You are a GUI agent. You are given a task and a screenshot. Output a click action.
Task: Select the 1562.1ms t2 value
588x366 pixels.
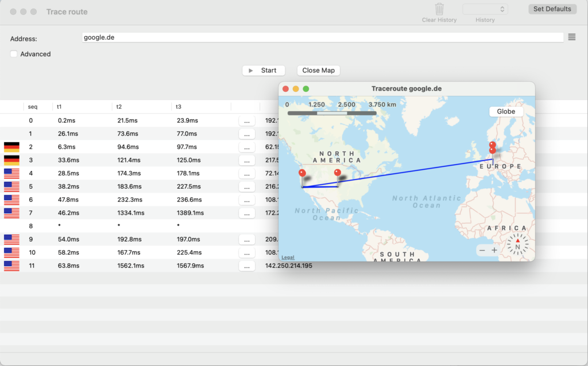tap(131, 266)
